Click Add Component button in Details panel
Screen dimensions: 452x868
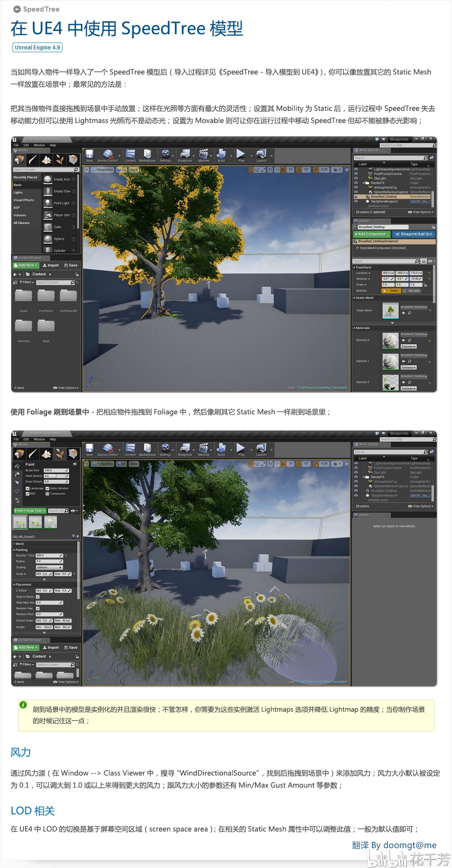(372, 234)
